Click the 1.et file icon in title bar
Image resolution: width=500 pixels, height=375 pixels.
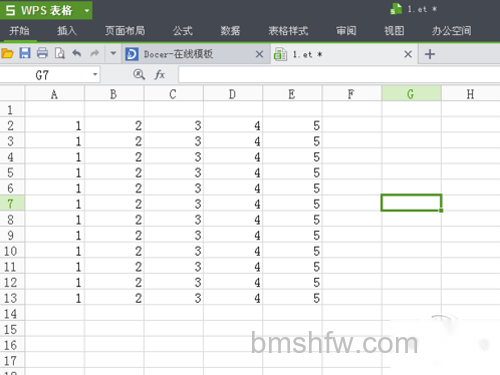point(396,9)
